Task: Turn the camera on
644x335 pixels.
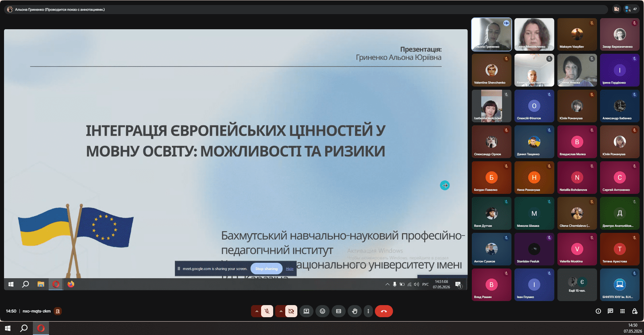Action: coord(291,311)
